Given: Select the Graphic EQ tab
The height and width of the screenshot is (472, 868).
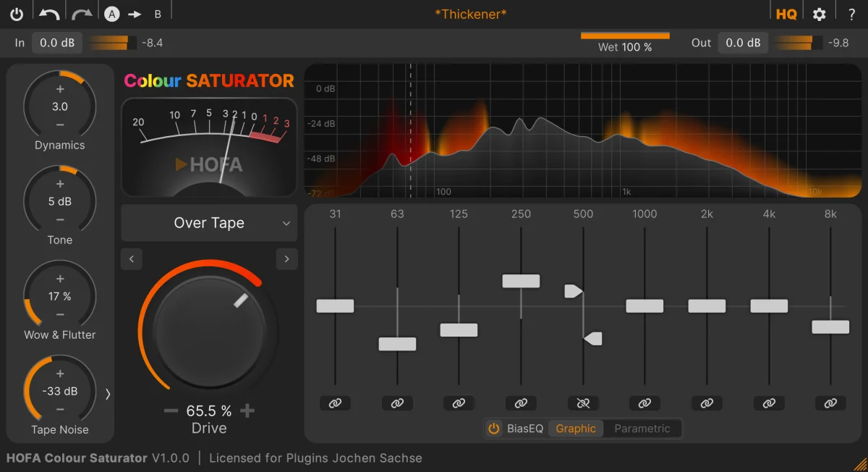Looking at the screenshot, I should pyautogui.click(x=576, y=428).
